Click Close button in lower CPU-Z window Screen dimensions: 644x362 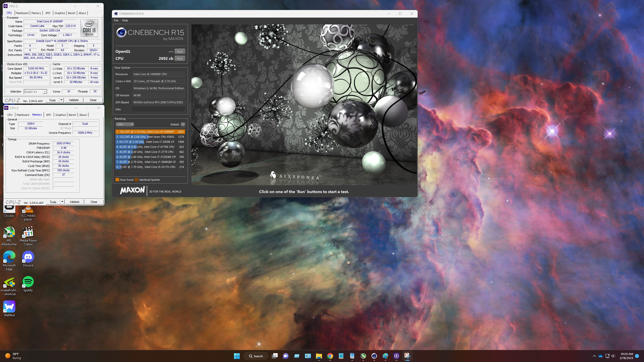94,202
